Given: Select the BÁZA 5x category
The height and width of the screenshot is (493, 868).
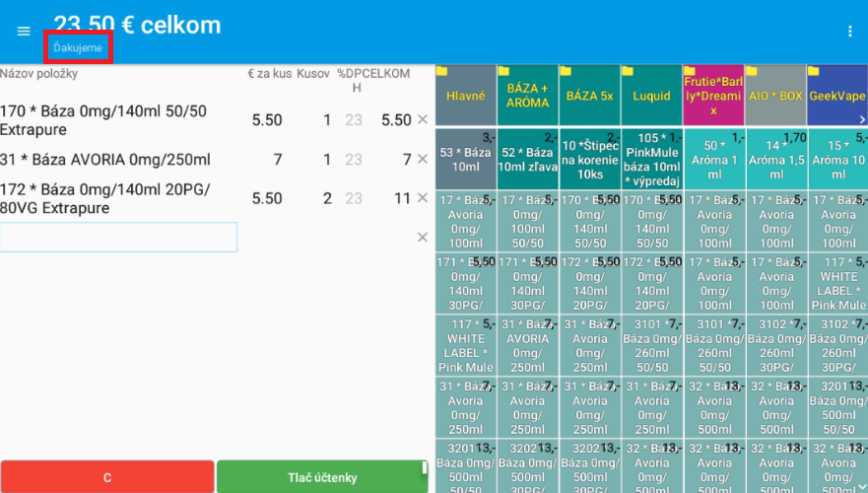Looking at the screenshot, I should click(x=589, y=96).
